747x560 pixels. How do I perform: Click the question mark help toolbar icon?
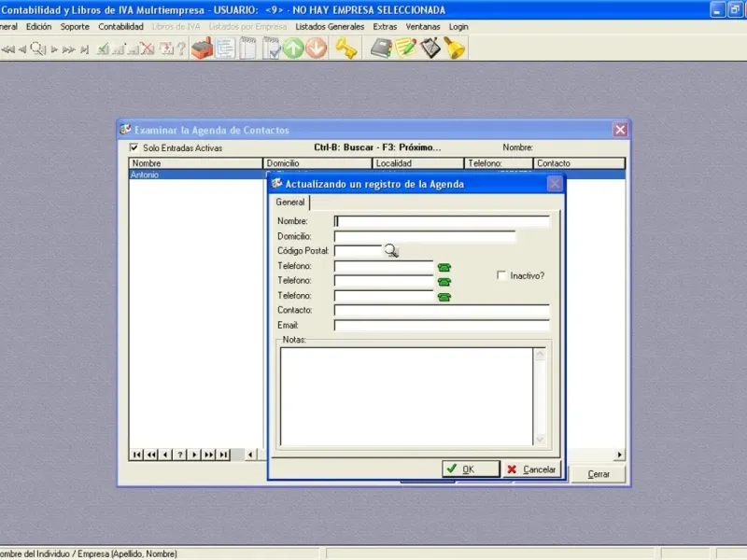pos(181,49)
